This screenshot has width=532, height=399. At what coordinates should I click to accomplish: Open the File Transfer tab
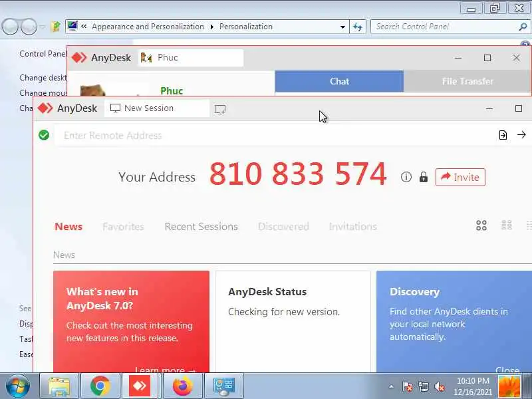[x=467, y=81]
